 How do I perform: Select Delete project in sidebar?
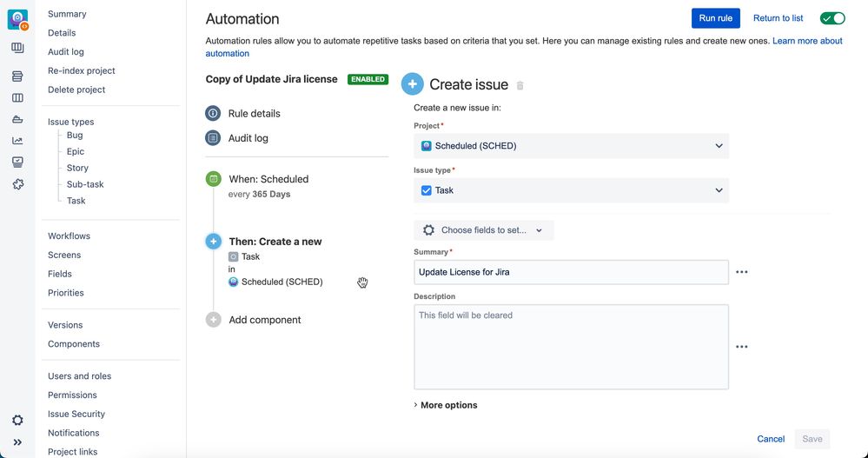tap(76, 90)
